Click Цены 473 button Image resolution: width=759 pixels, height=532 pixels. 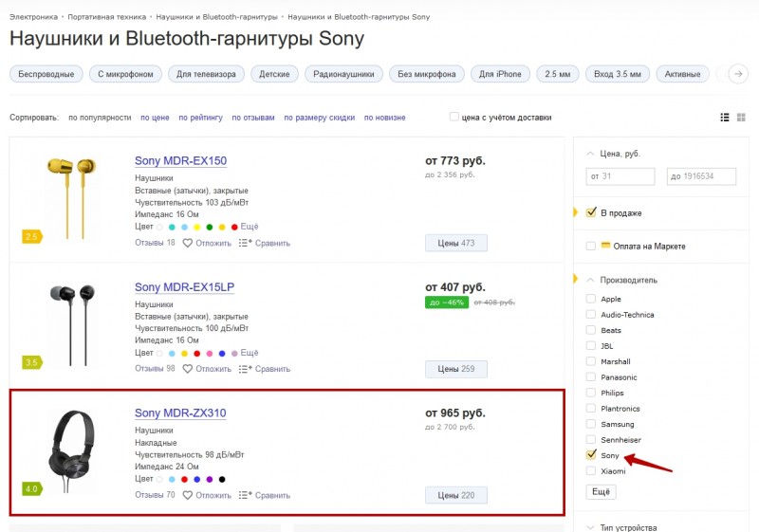point(456,243)
